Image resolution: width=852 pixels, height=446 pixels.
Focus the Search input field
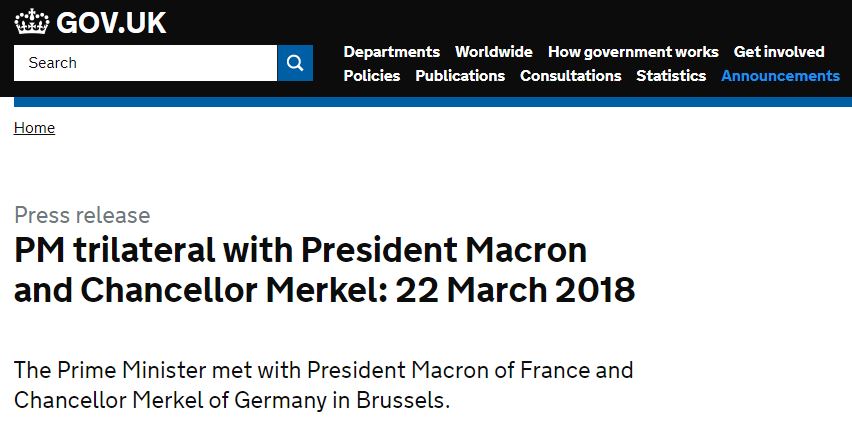pyautogui.click(x=145, y=63)
